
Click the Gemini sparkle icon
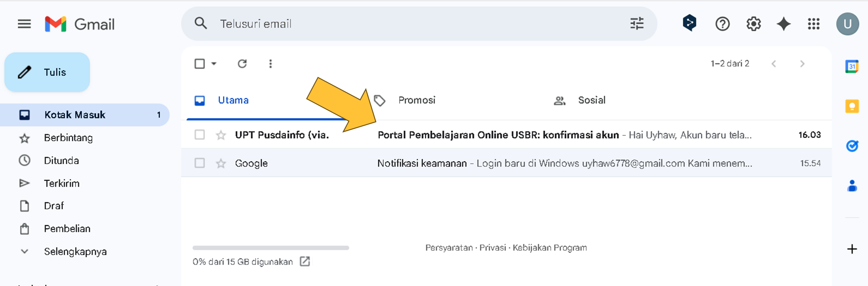783,24
